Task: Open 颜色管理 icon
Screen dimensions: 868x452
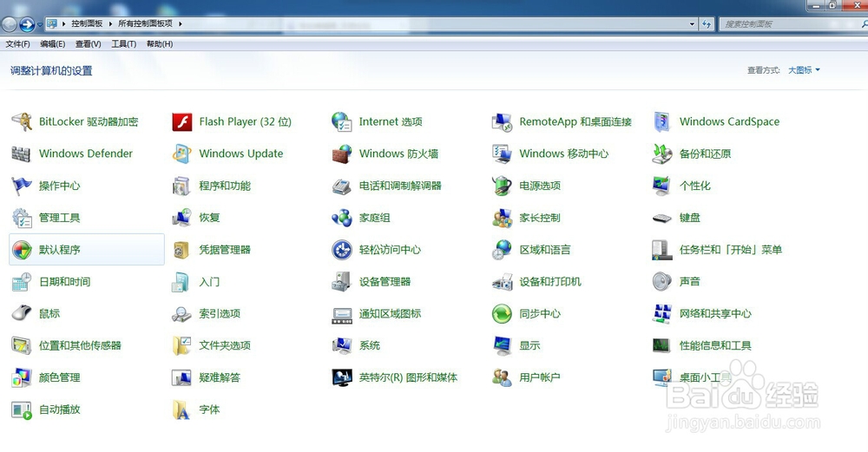Action: [22, 378]
